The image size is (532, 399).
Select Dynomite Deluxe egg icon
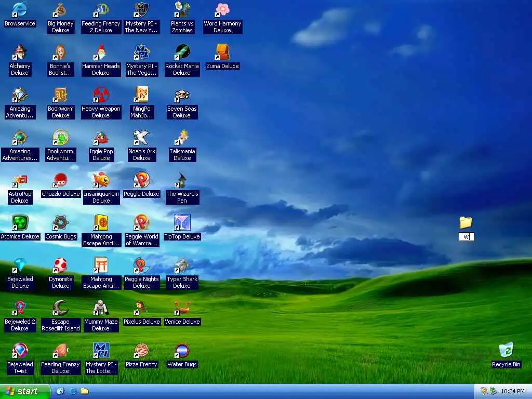click(60, 265)
